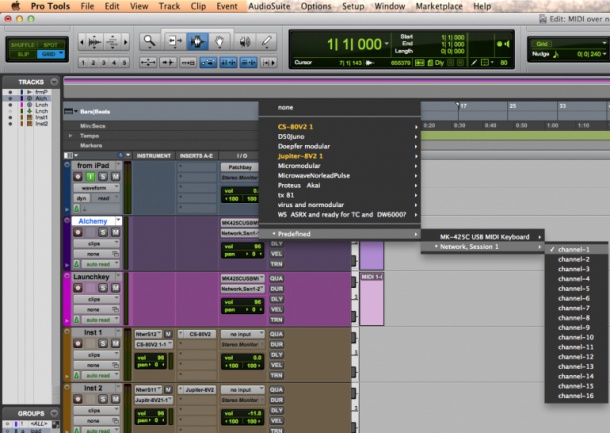The image size is (610, 433).
Task: Select the Pencil tool
Action: point(267,41)
